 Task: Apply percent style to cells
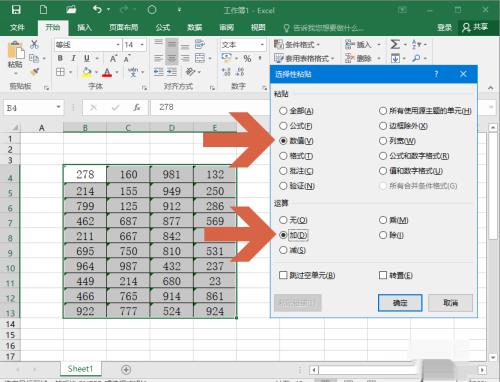point(247,59)
